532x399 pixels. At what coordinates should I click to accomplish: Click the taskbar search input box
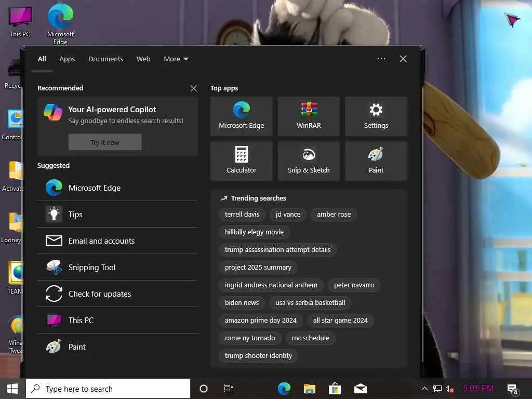(108, 389)
